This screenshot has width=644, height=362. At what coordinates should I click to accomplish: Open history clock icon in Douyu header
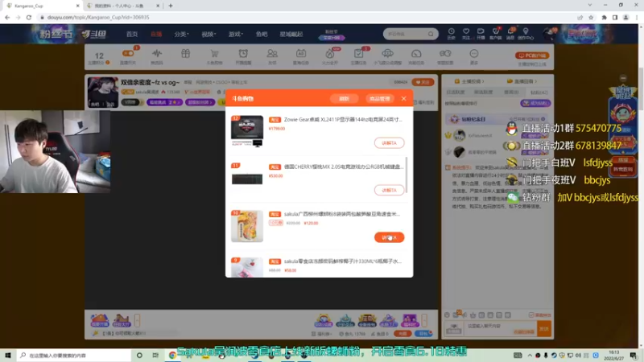point(451,33)
